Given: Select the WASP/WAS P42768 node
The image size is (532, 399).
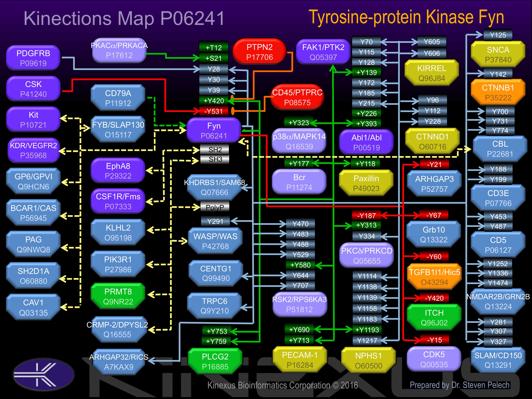Looking at the screenshot, I should coord(215,241).
